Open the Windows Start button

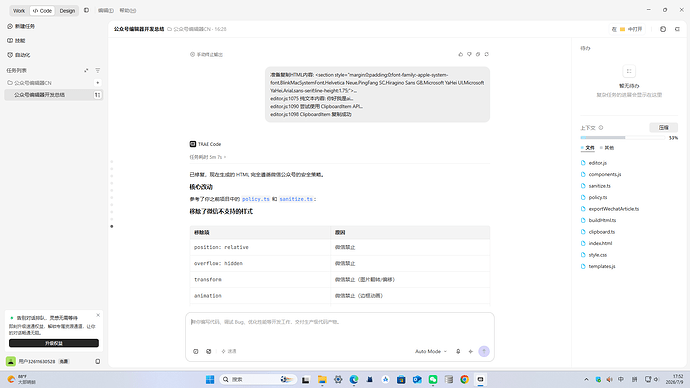210,379
